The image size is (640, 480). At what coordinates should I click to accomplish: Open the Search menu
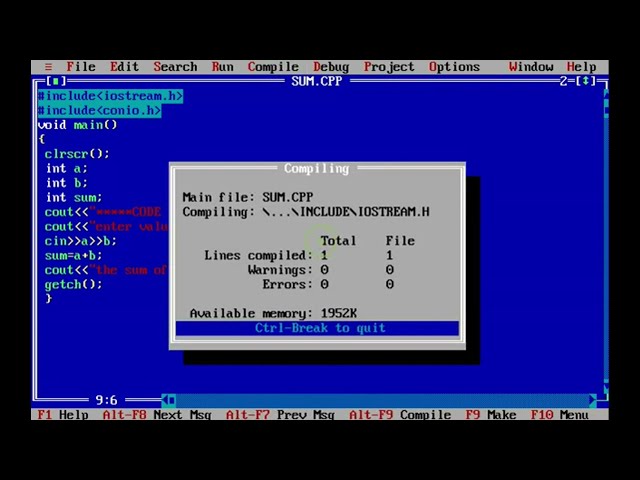pyautogui.click(x=175, y=67)
